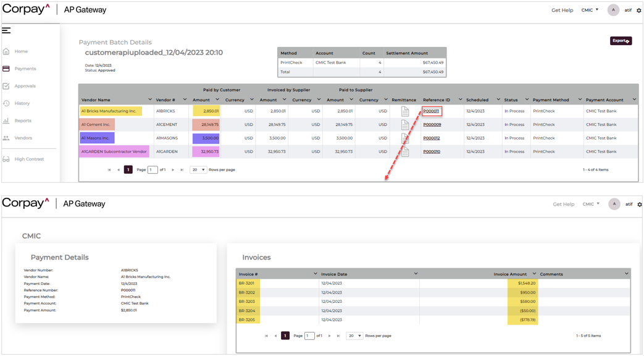
Task: Go to previous page in Invoices pager
Action: tap(275, 336)
